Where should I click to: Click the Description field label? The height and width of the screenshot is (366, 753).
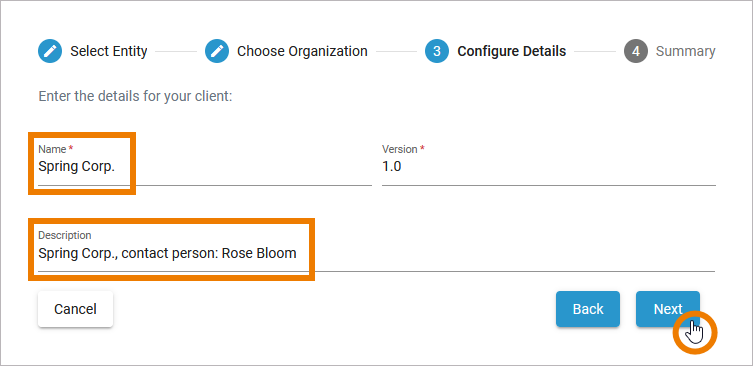pos(65,235)
